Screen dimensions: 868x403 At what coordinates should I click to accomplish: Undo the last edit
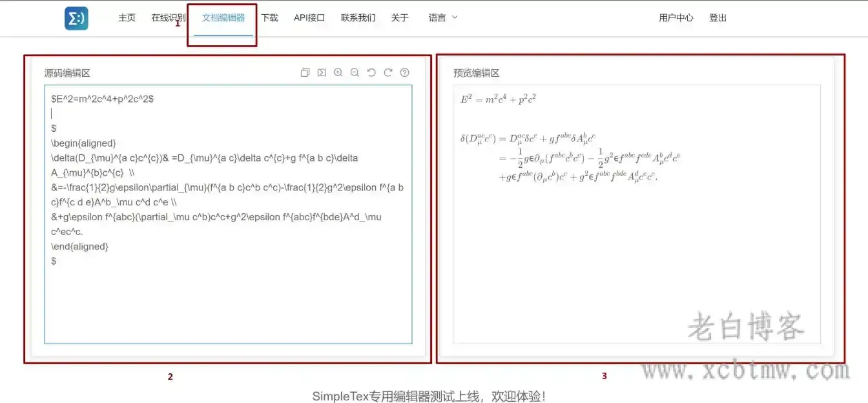pos(371,72)
